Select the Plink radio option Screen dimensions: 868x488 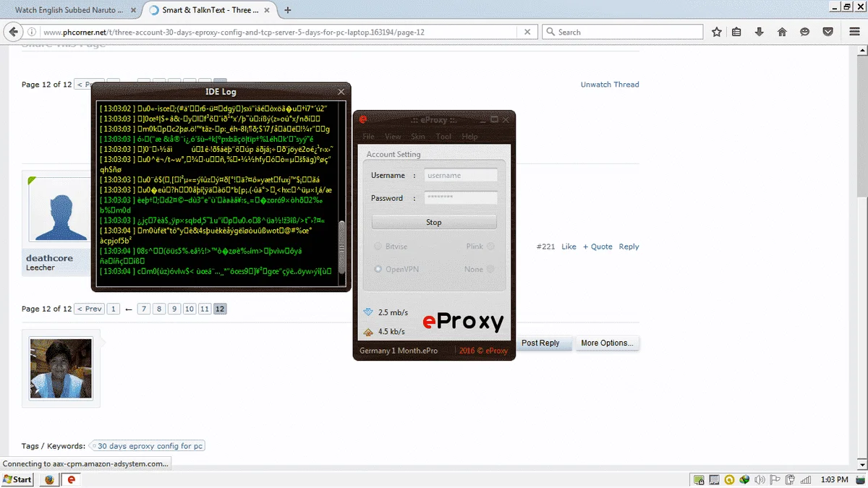[491, 247]
